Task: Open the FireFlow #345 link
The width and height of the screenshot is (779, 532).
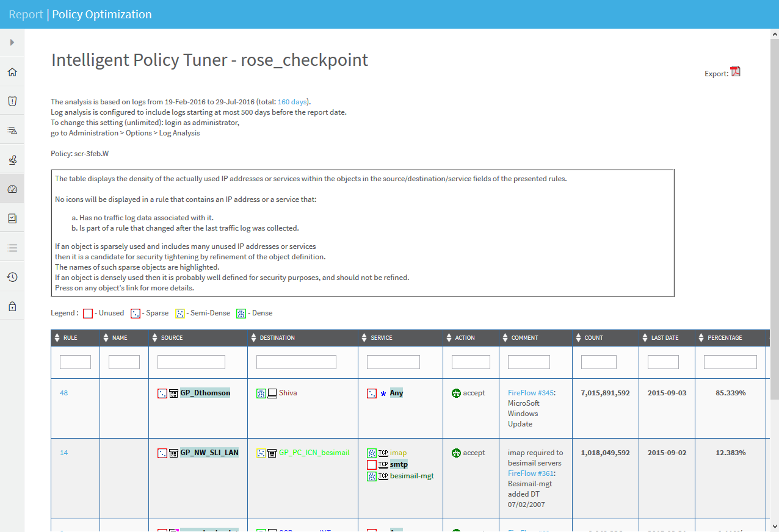Action: [x=531, y=393]
